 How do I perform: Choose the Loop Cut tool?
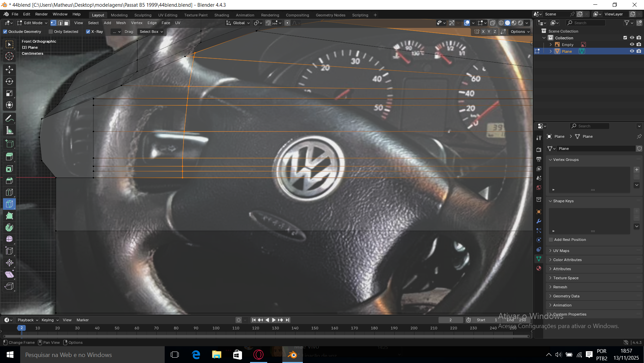click(x=9, y=192)
